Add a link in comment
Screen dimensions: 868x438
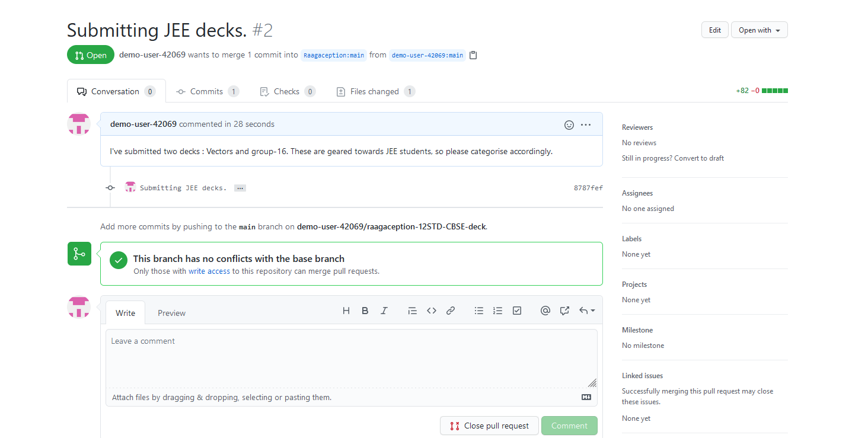pos(451,311)
